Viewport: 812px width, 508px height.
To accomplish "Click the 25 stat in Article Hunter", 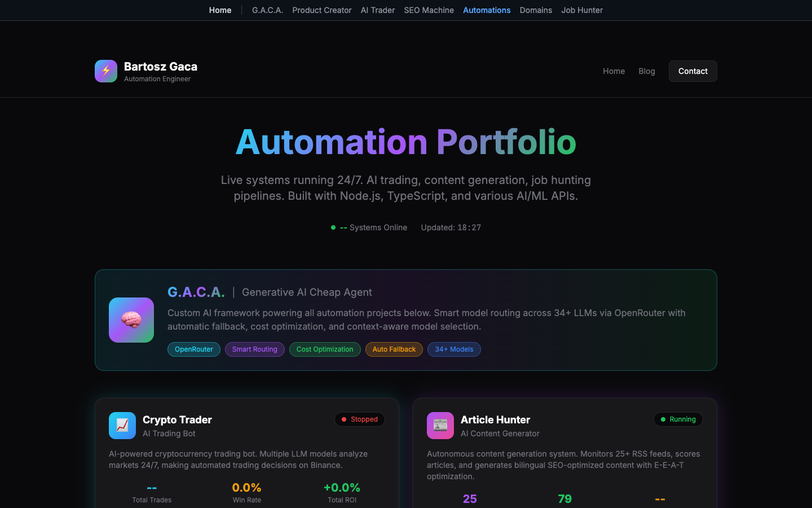I will pos(470,498).
